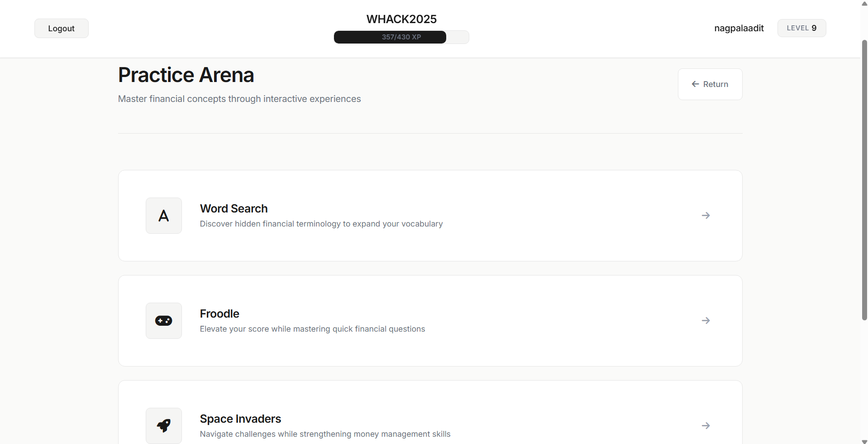Image resolution: width=868 pixels, height=444 pixels.
Task: Click the page scrollbar thumb
Action: (x=864, y=180)
